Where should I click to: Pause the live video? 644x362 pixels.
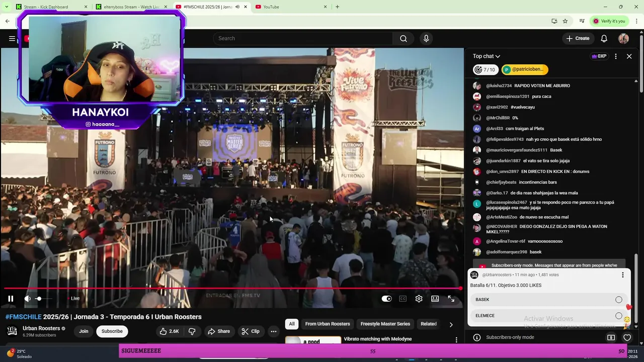pyautogui.click(x=11, y=299)
